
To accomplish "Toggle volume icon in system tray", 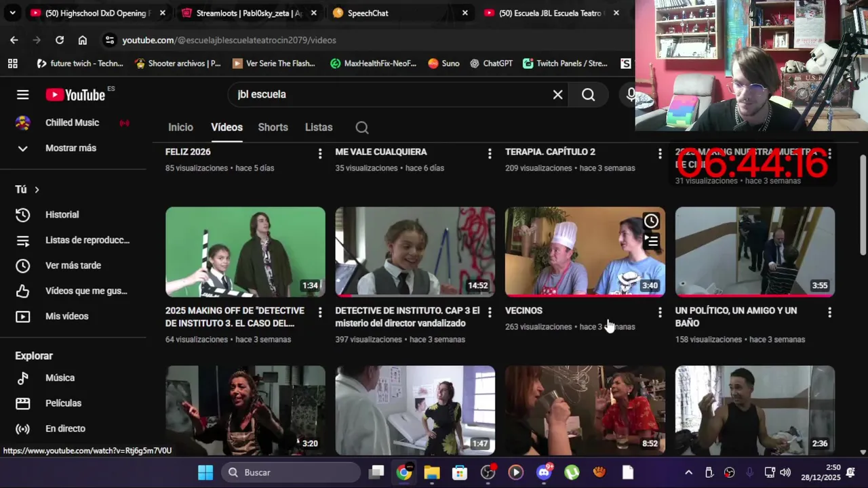I will pyautogui.click(x=785, y=472).
